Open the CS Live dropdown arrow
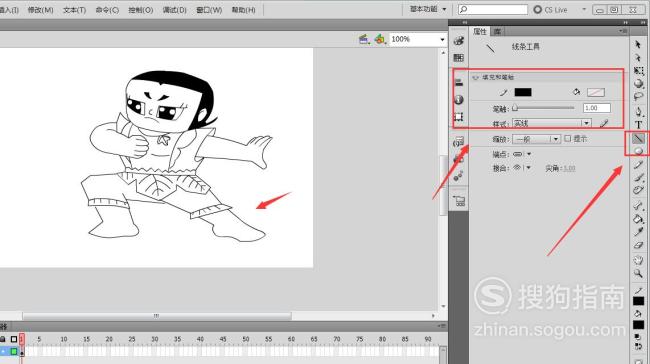The height and width of the screenshot is (364, 650). (x=584, y=9)
